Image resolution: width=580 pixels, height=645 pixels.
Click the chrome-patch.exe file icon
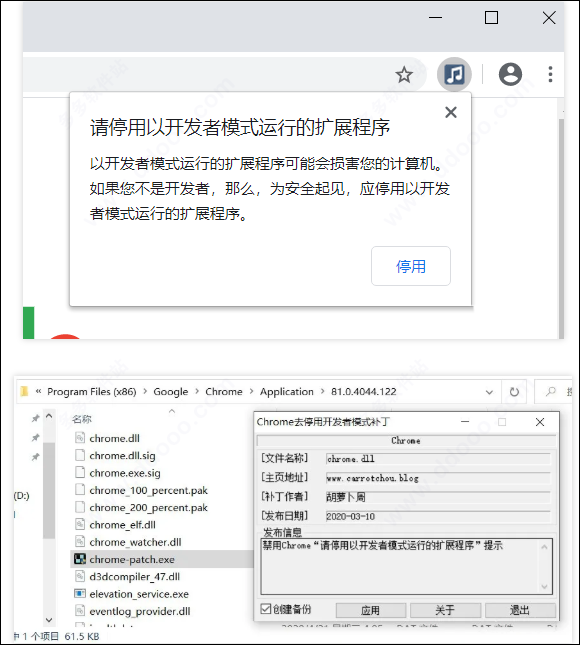click(x=80, y=559)
